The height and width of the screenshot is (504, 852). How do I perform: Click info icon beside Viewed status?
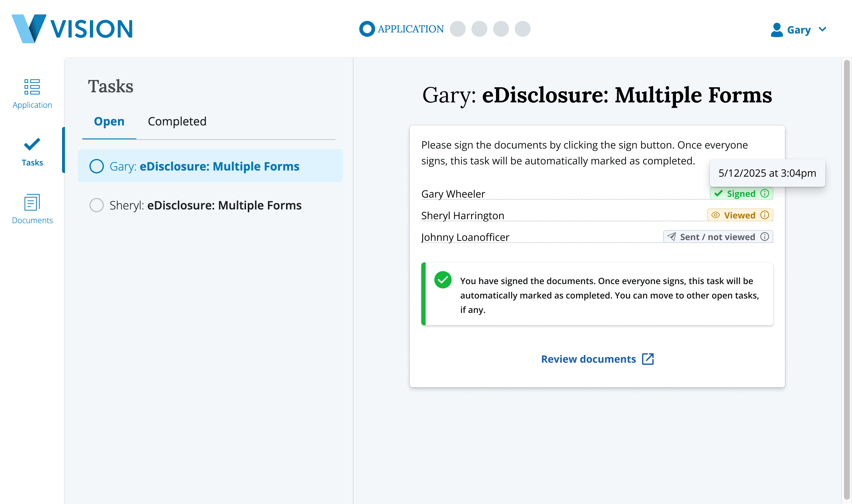click(765, 215)
